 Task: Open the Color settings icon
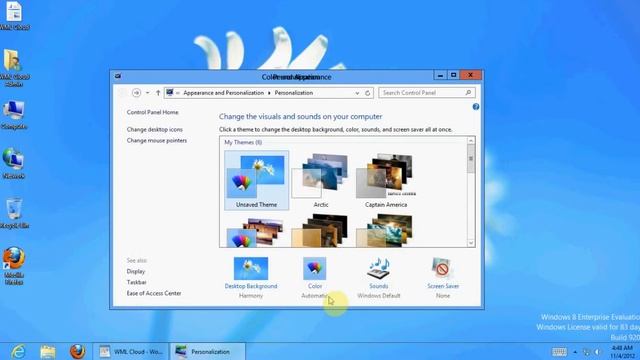click(x=315, y=269)
